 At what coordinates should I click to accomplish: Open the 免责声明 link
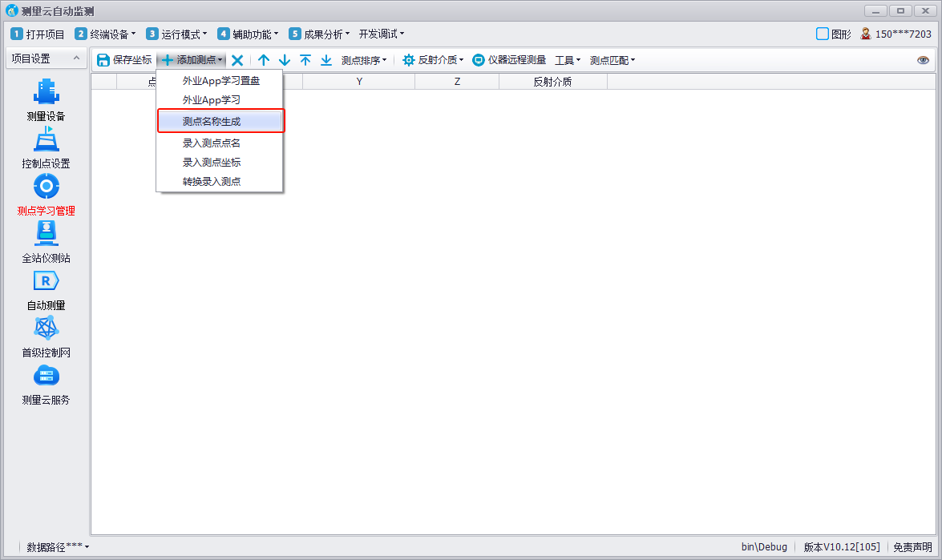pos(912,547)
